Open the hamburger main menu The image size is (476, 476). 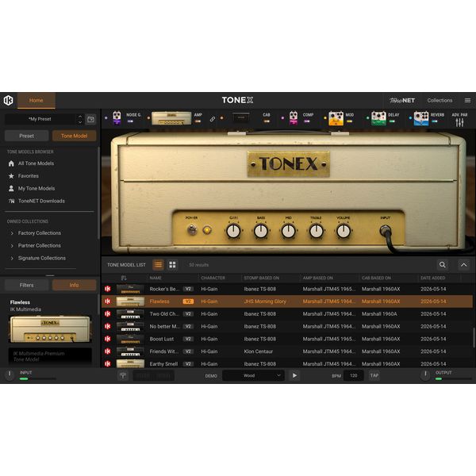467,100
